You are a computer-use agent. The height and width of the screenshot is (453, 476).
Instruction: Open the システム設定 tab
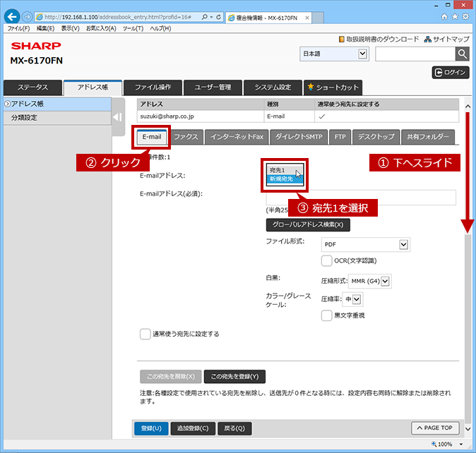(x=273, y=87)
